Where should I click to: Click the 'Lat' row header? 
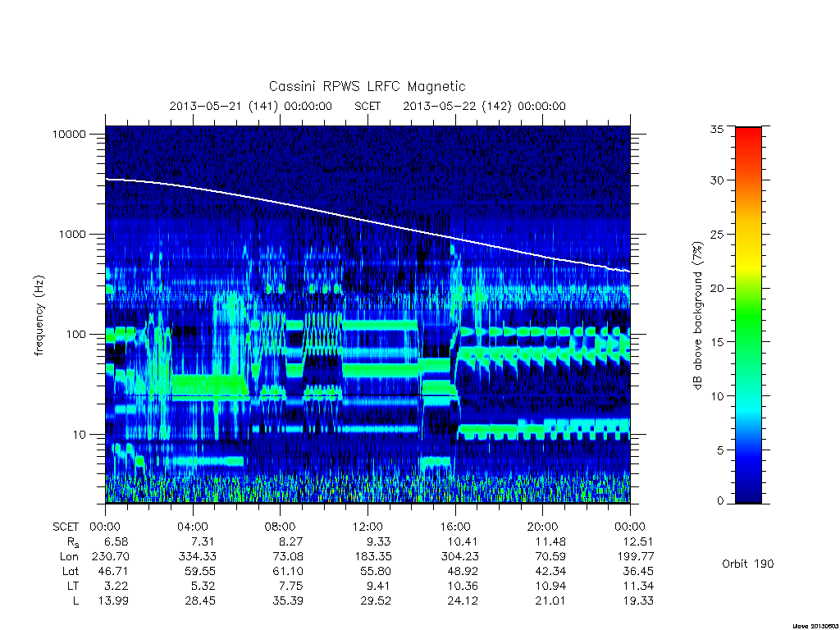point(71,571)
